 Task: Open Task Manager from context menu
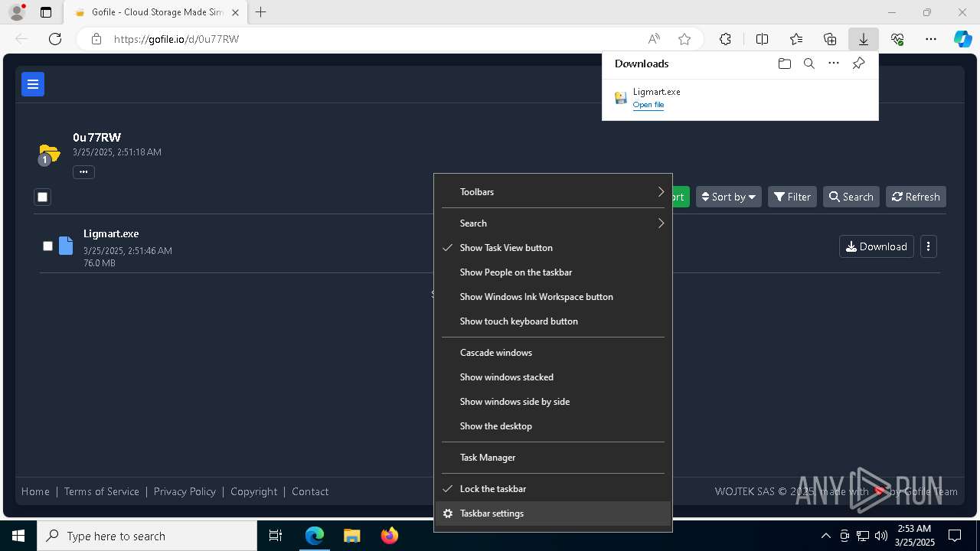(x=553, y=458)
